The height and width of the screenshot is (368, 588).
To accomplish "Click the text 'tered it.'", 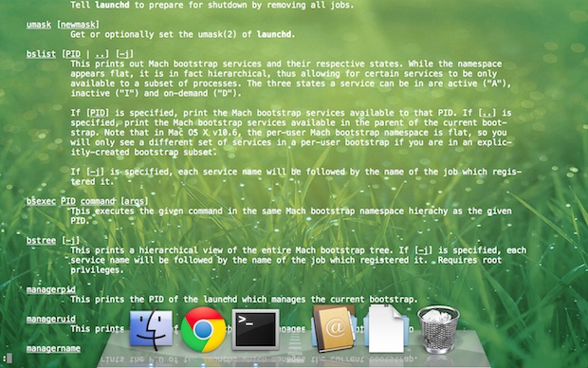I will pos(92,181).
